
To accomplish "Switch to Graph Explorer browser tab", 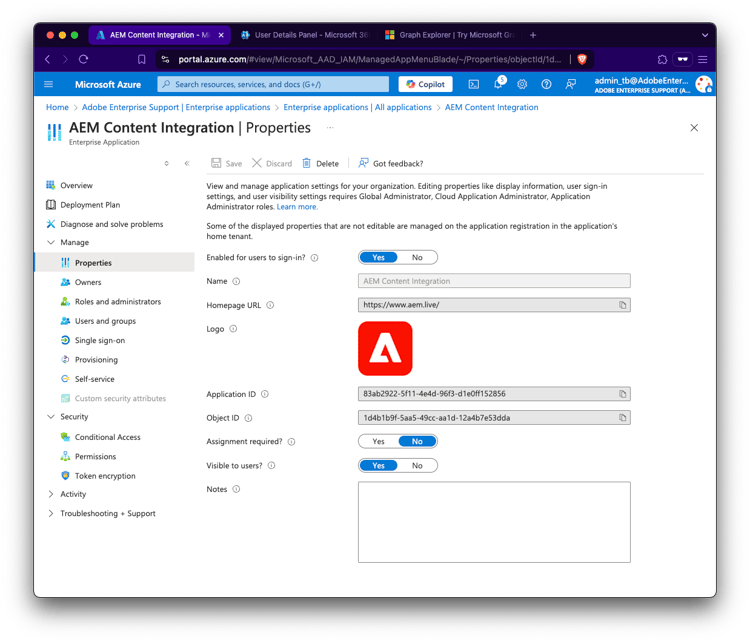I will [450, 35].
